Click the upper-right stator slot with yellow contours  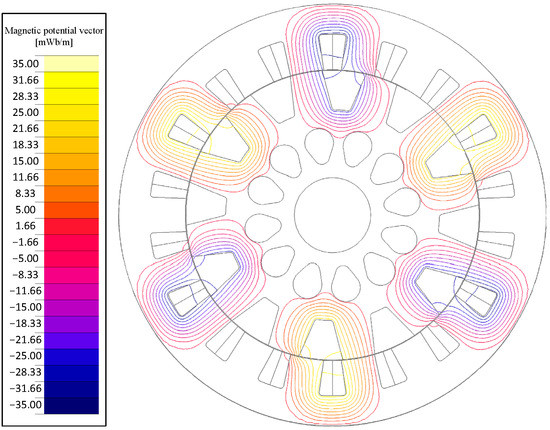coord(461,146)
